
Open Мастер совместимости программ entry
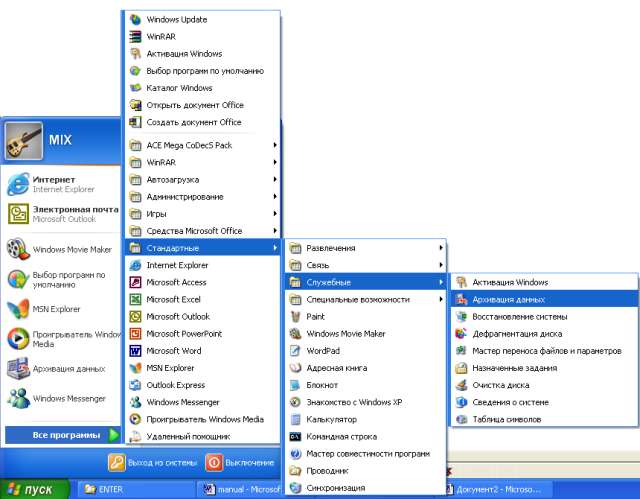point(366,454)
